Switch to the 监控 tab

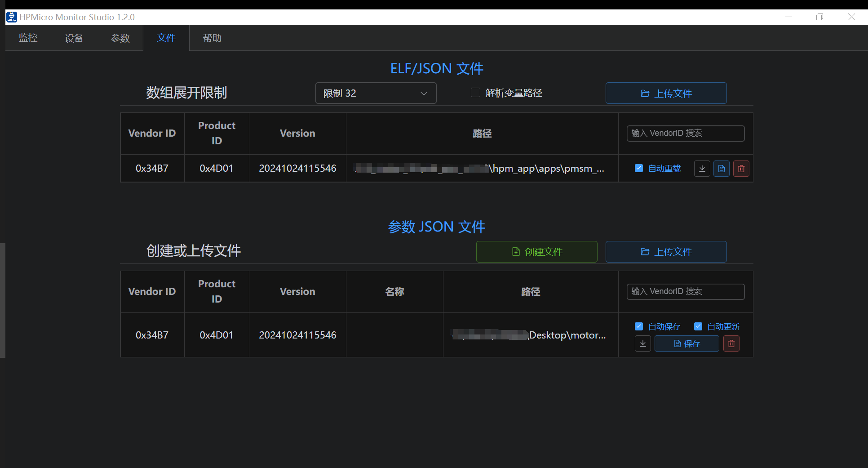pyautogui.click(x=28, y=38)
